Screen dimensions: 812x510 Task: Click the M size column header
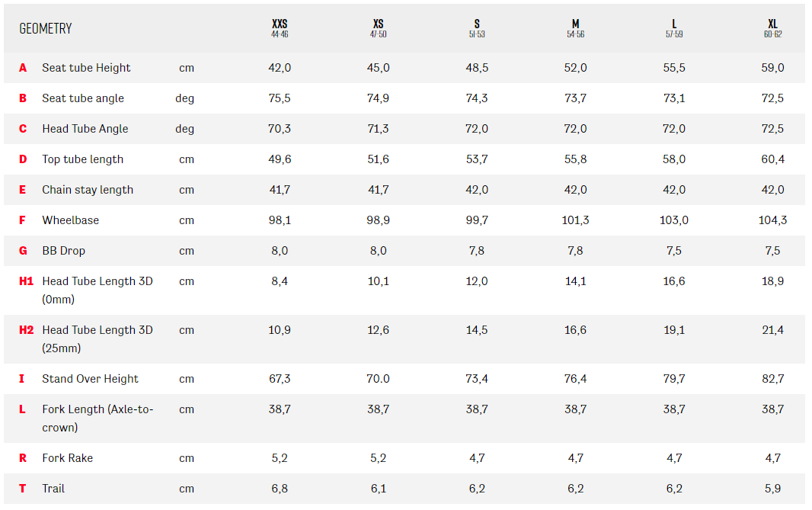coord(576,28)
